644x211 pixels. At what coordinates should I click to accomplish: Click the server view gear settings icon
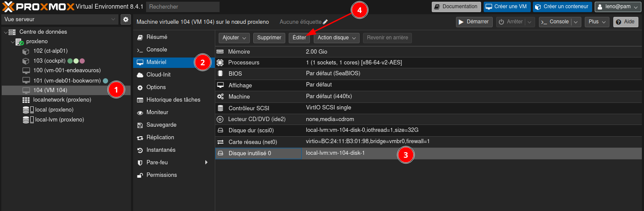(x=125, y=19)
